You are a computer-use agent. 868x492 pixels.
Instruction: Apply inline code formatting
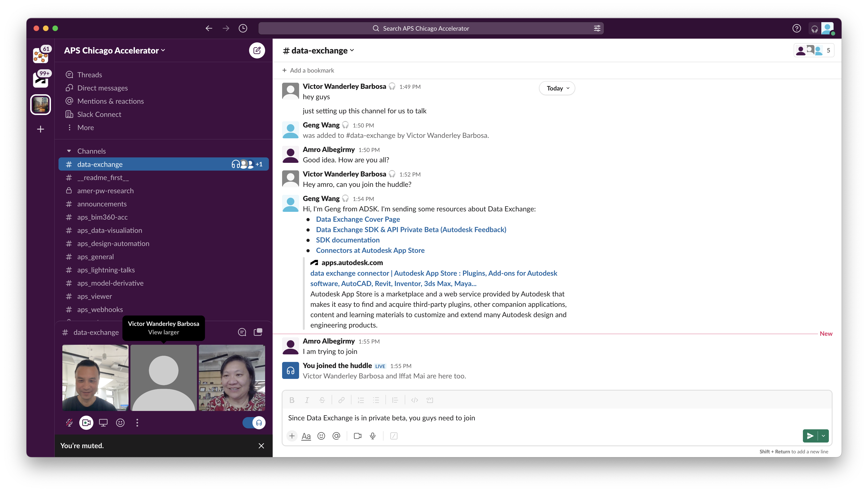point(414,400)
